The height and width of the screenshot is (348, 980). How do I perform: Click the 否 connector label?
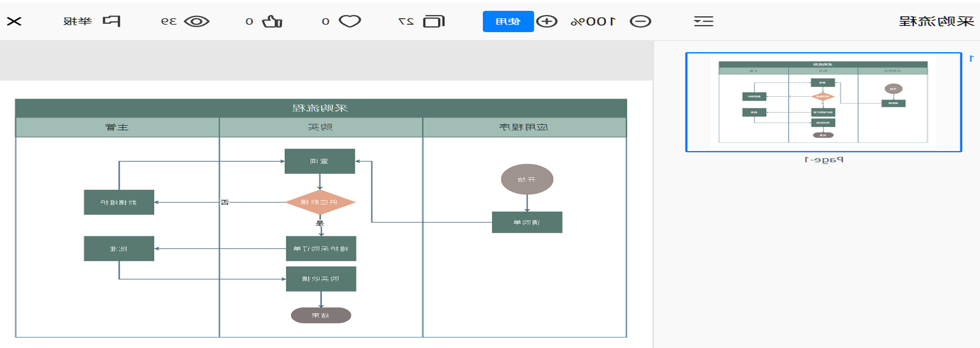(225, 202)
